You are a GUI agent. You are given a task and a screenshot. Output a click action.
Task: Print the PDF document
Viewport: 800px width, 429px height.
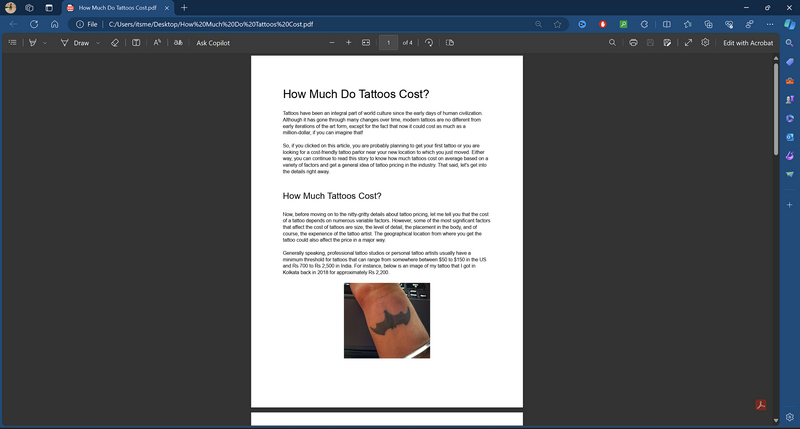(x=634, y=43)
